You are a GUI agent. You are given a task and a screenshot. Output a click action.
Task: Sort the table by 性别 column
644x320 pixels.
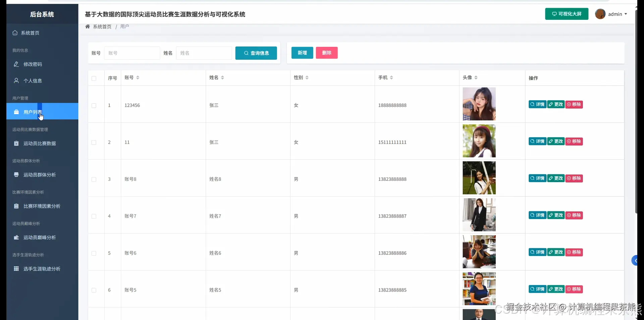coord(307,78)
